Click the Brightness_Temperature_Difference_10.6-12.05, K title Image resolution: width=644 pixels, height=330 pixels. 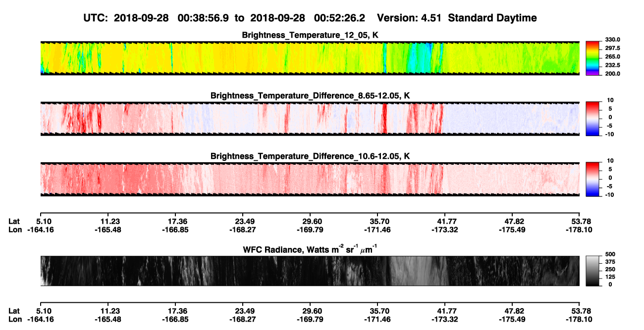click(x=310, y=156)
